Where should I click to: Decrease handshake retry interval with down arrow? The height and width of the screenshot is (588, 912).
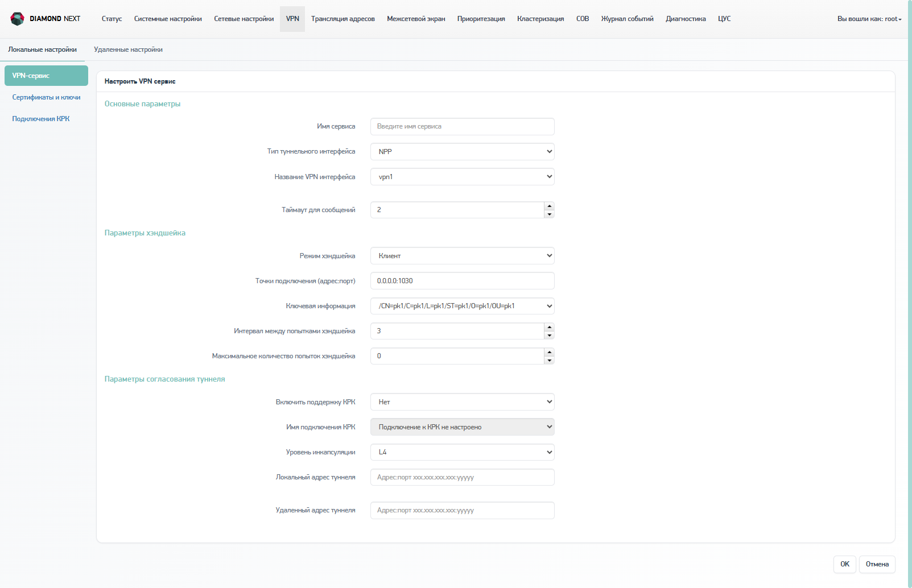(x=549, y=336)
